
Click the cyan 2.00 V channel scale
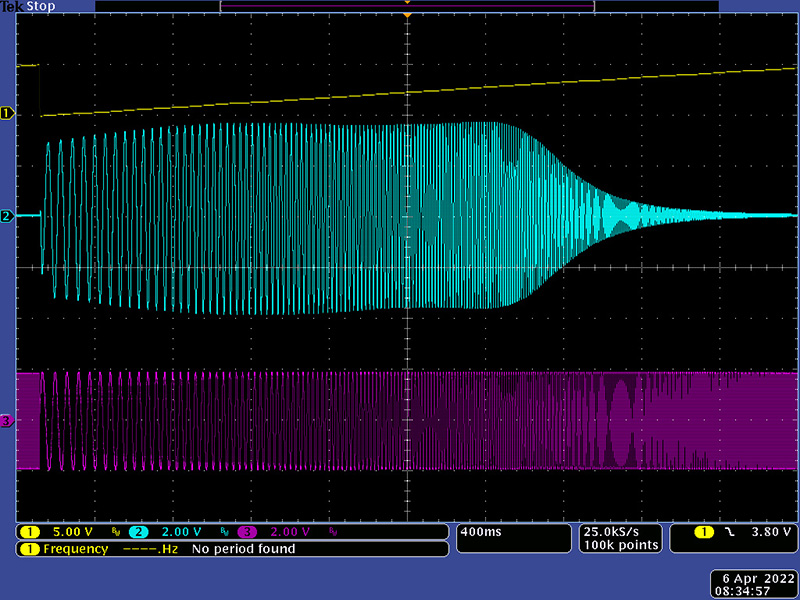[x=181, y=532]
